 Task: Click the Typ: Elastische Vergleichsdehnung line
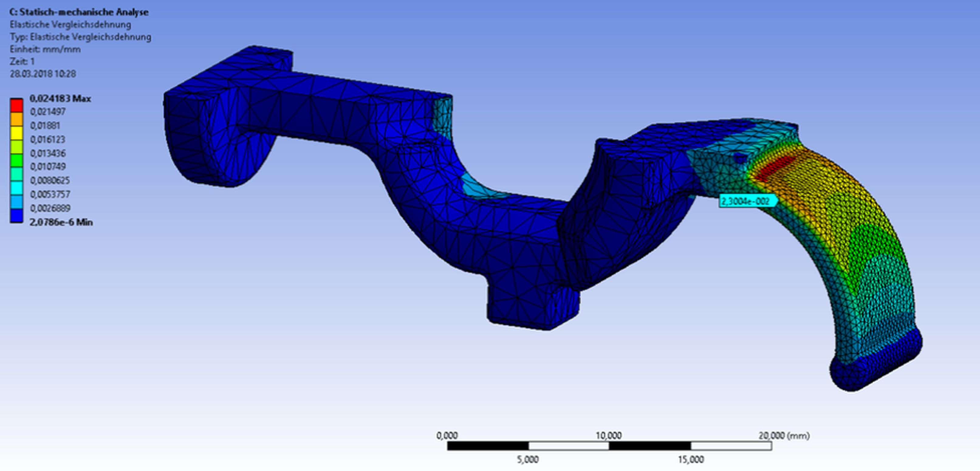tap(81, 37)
